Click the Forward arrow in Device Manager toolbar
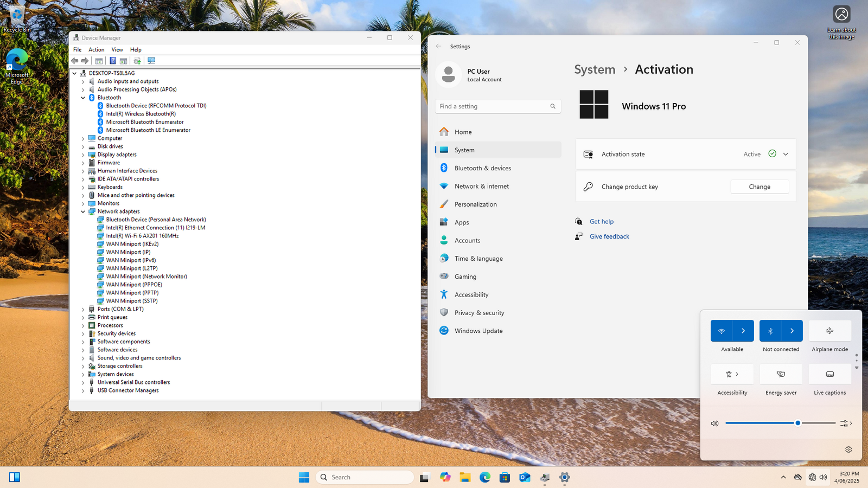The width and height of the screenshot is (868, 488). pos(85,61)
